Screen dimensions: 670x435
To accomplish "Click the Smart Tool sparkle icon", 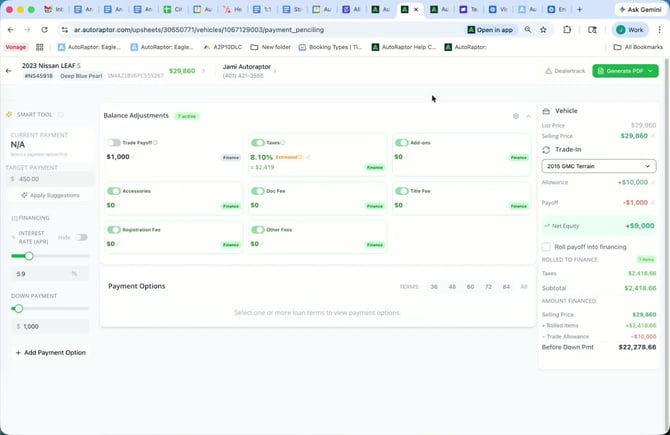I will coord(9,115).
